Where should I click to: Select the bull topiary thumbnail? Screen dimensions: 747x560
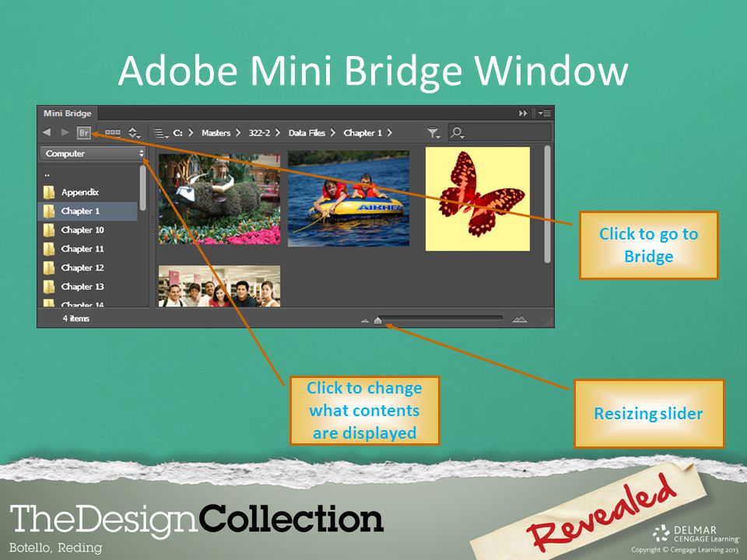[219, 198]
